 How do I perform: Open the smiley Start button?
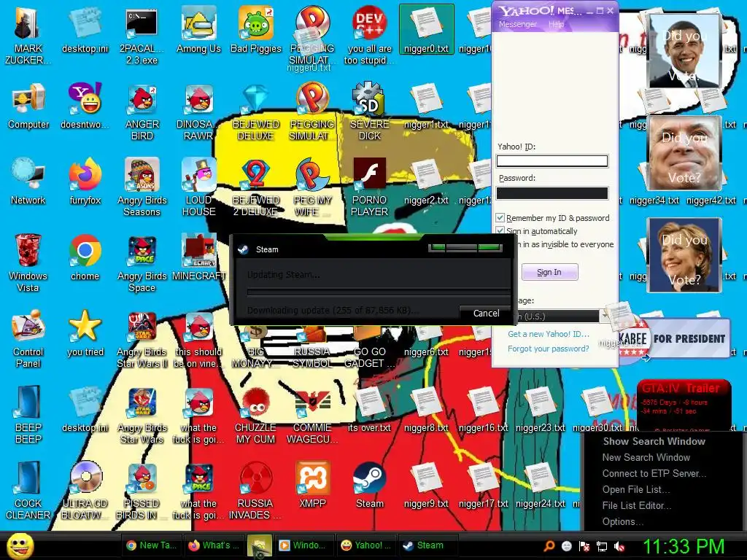20,546
